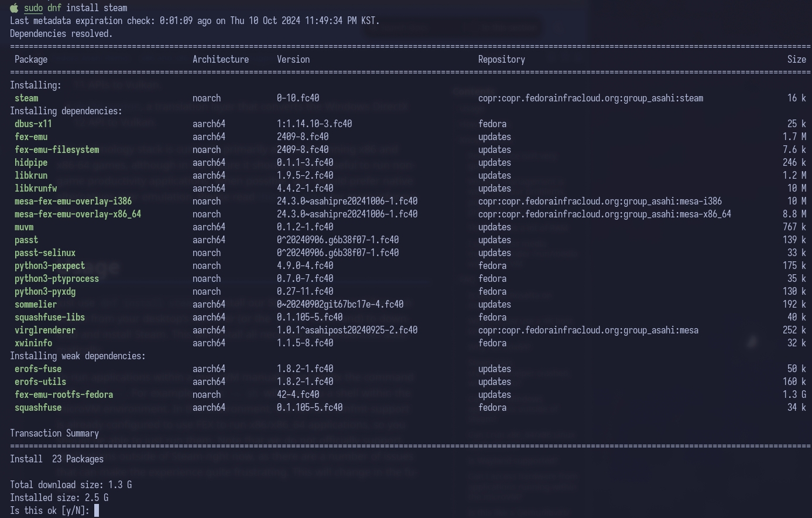The image size is (812, 518).
Task: Click the steam version '0-10.fc40'
Action: pos(298,98)
